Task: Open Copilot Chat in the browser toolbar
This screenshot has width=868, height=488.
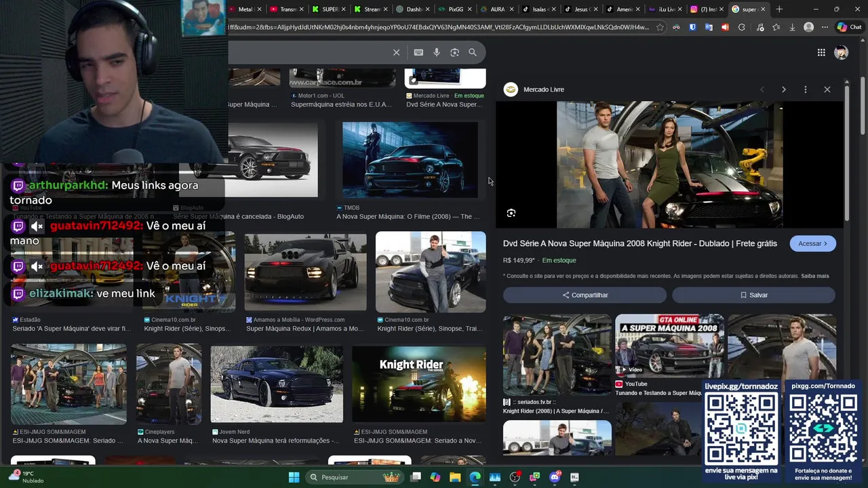Action: (x=849, y=27)
